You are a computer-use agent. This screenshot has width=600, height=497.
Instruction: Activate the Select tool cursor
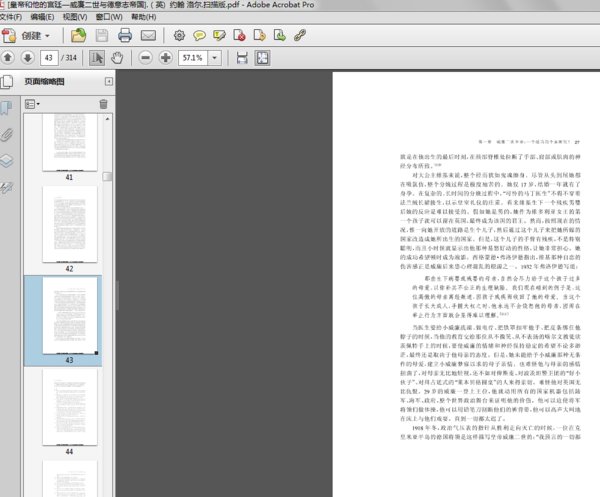coord(97,58)
